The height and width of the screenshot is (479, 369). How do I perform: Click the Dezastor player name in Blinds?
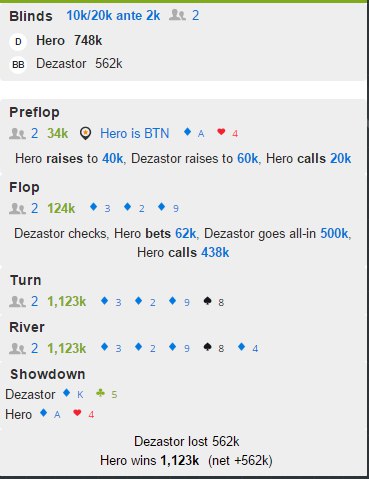coord(61,63)
